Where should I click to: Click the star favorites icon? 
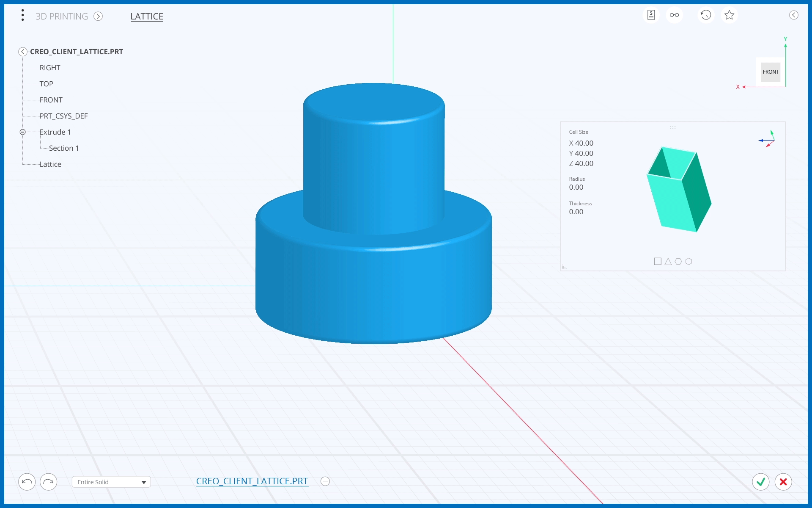click(729, 15)
